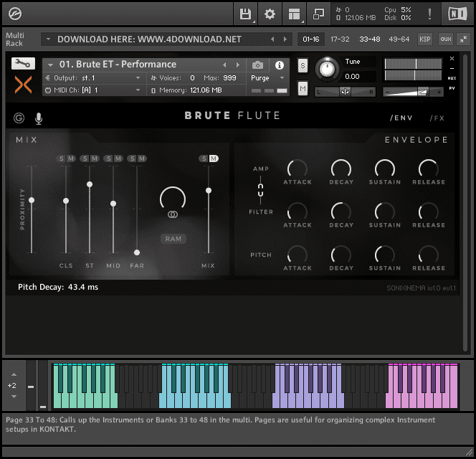Click the Native Instruments NI logo
476x459 pixels.
457,14
